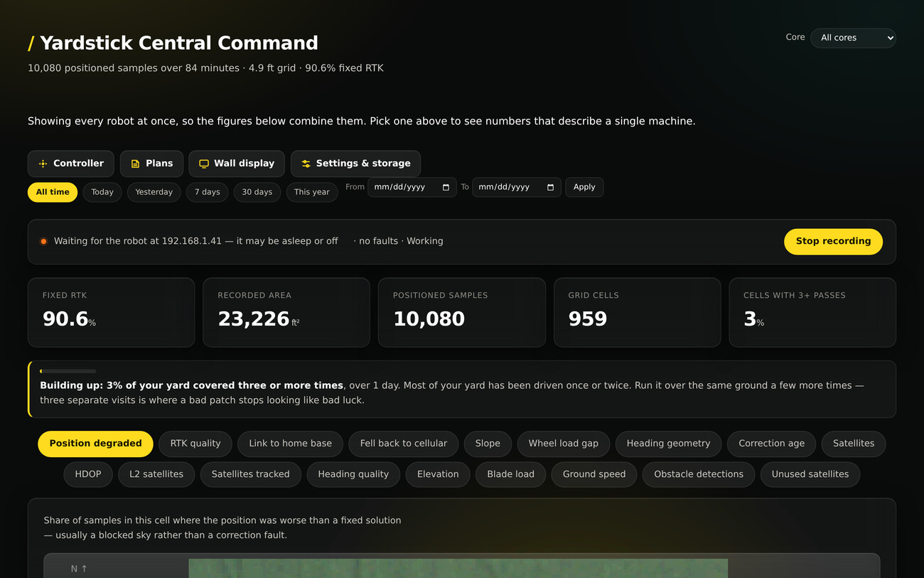This screenshot has height=578, width=924.
Task: Select the This year range filter
Action: pyautogui.click(x=312, y=192)
